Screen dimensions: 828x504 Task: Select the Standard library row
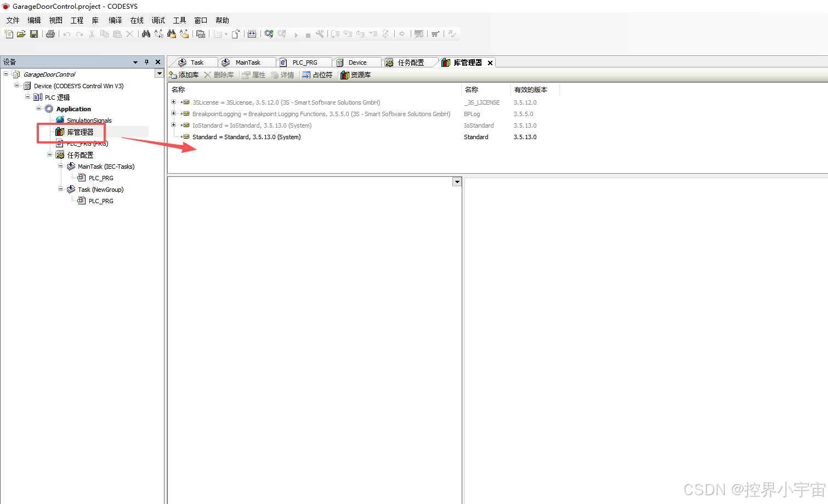pos(362,137)
